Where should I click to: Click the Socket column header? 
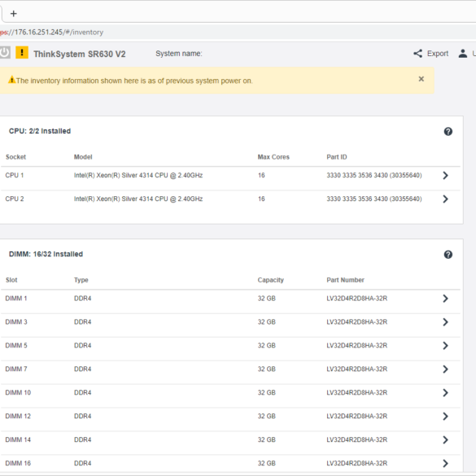(x=15, y=157)
